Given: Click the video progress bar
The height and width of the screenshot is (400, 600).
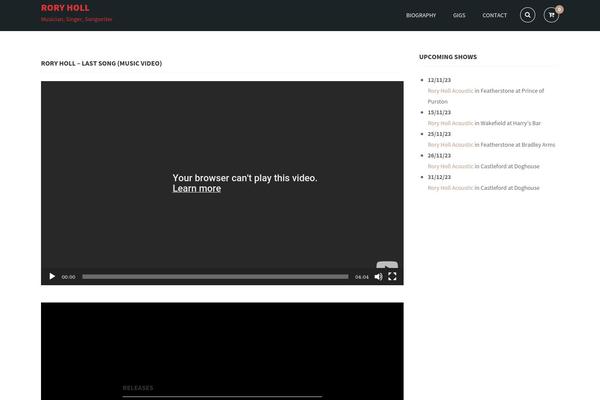Looking at the screenshot, I should [215, 276].
